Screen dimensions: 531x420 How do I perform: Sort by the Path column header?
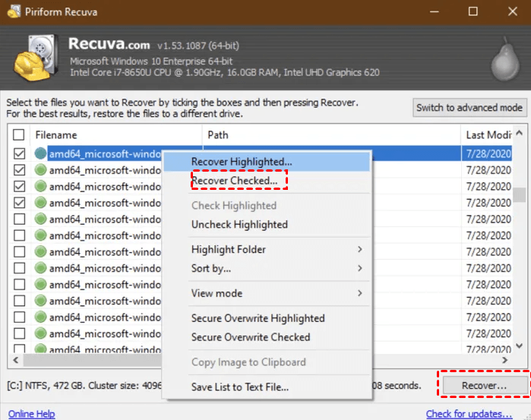(331, 135)
